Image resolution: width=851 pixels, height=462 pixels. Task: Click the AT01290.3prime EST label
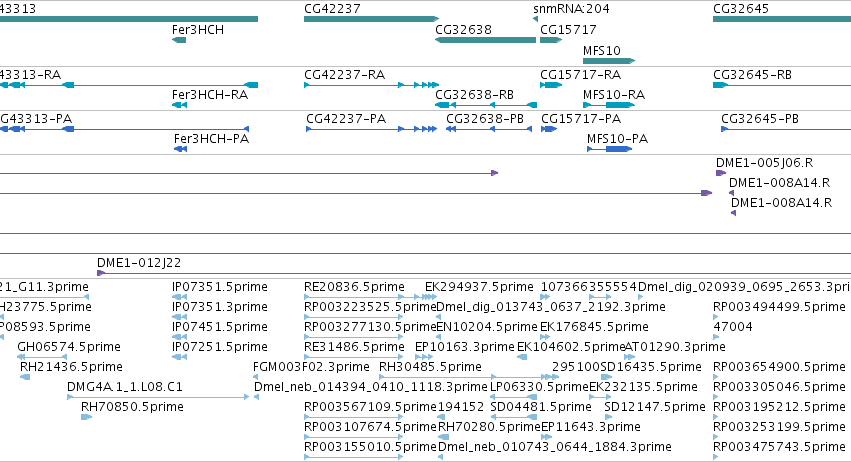coord(675,346)
